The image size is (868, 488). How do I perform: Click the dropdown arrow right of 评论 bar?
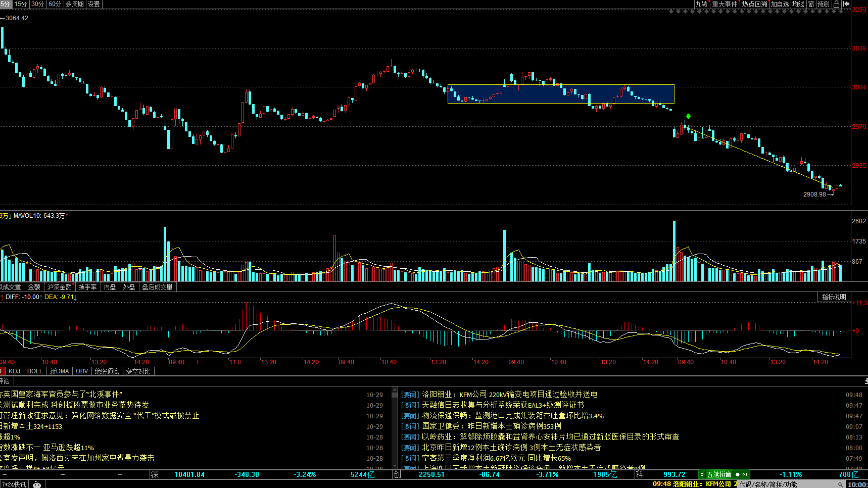coord(865,381)
